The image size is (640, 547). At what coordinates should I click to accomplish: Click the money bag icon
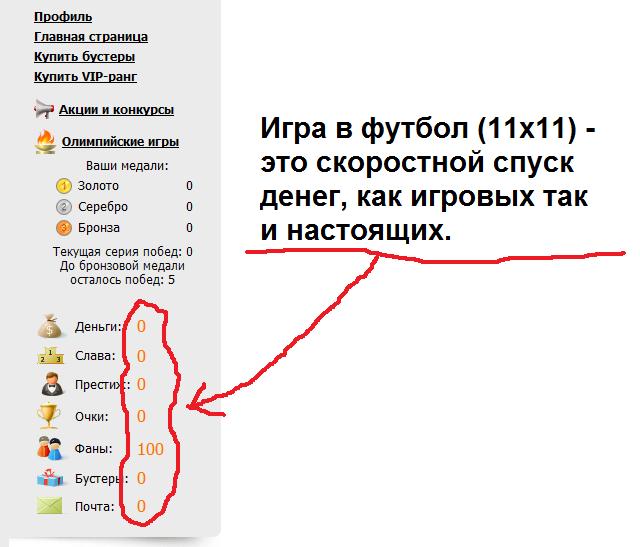point(50,326)
